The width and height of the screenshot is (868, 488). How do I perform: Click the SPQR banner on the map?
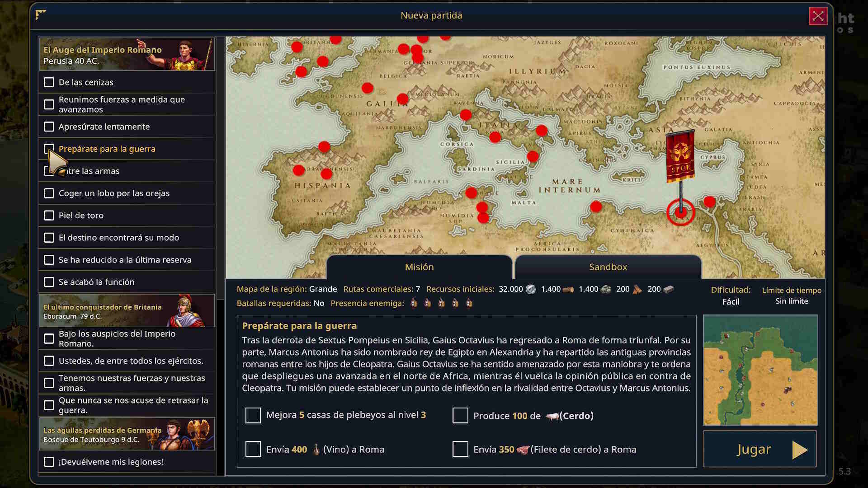pyautogui.click(x=680, y=156)
